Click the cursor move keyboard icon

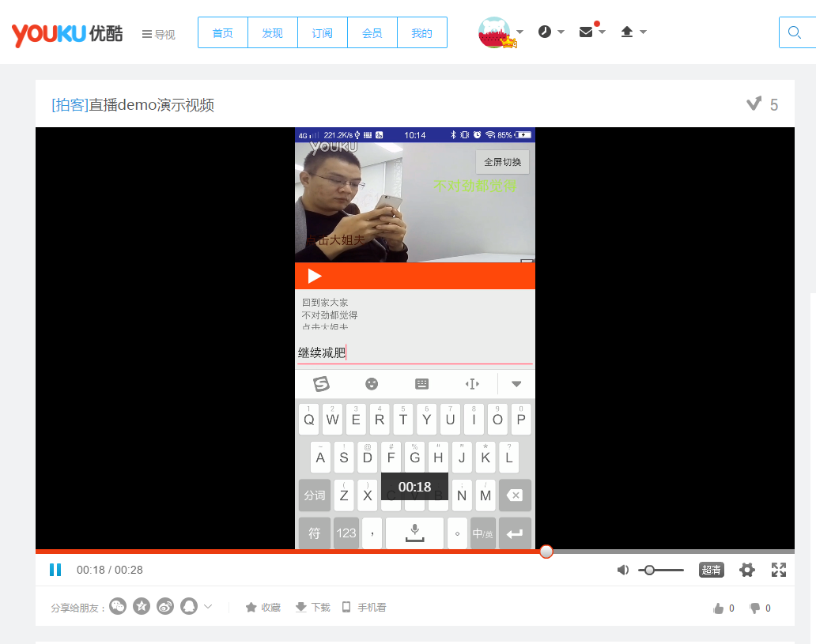click(x=472, y=384)
